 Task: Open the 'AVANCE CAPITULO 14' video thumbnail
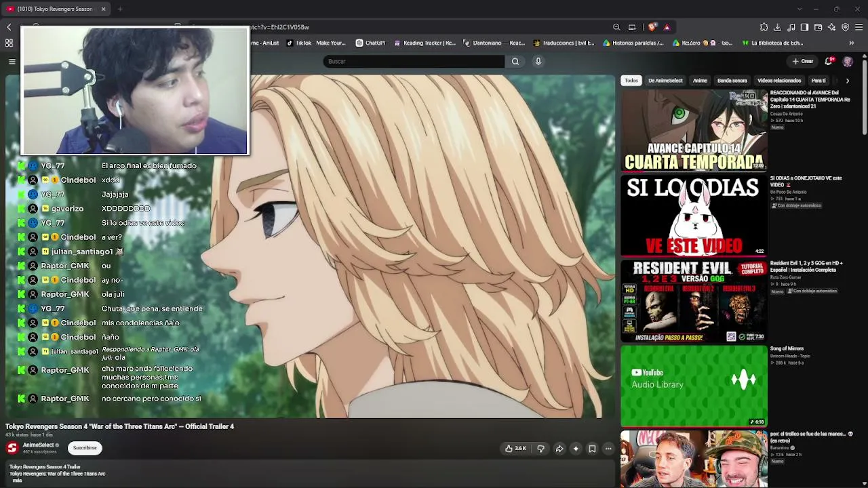694,130
